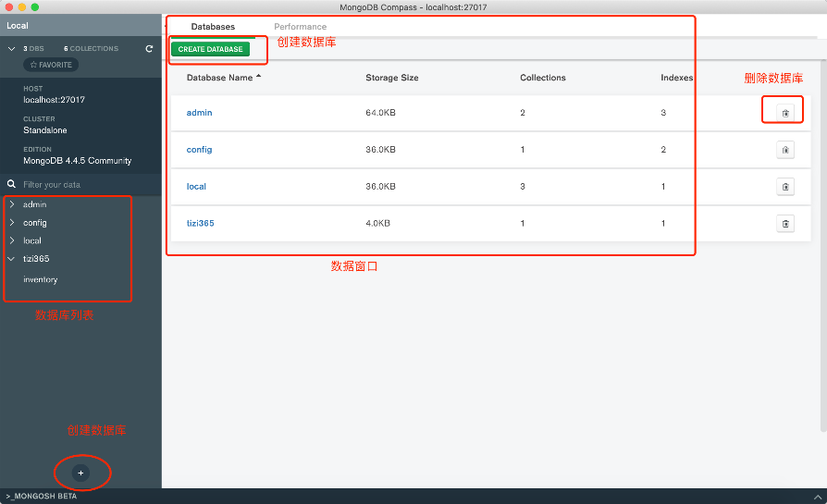Screen dimensions: 827x504
Task: Expand the local database in sidebar
Action: tap(12, 240)
